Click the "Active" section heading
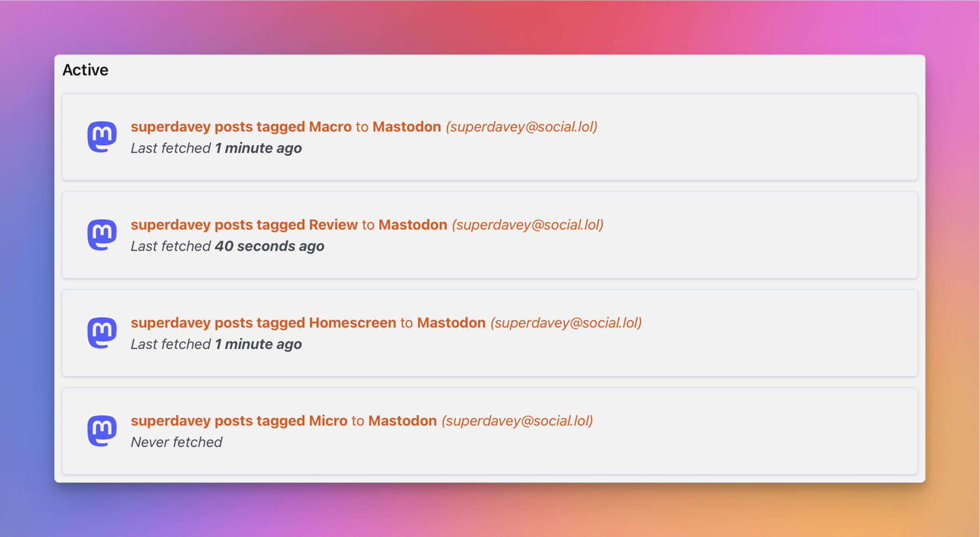The height and width of the screenshot is (537, 980). (85, 70)
